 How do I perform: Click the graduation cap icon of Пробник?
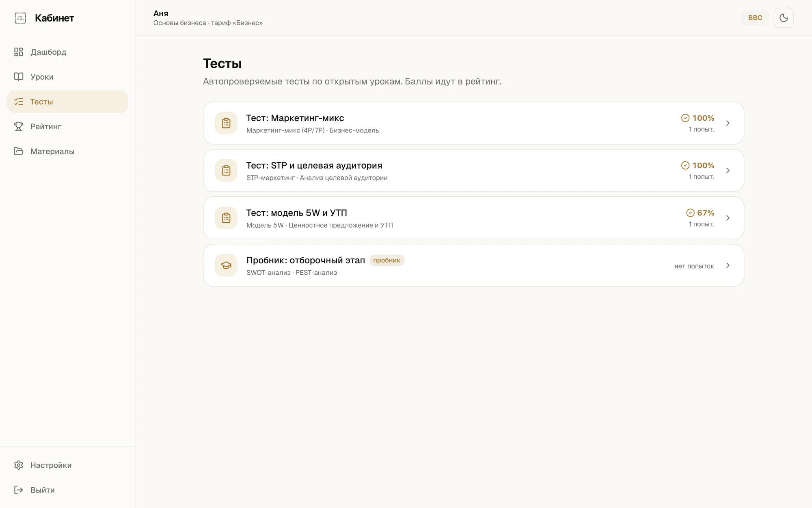point(226,265)
